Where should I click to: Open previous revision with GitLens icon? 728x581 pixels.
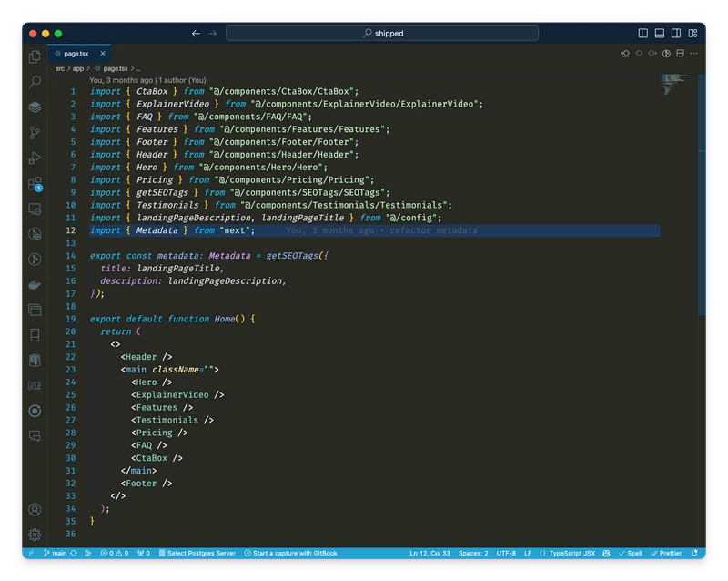click(x=625, y=54)
